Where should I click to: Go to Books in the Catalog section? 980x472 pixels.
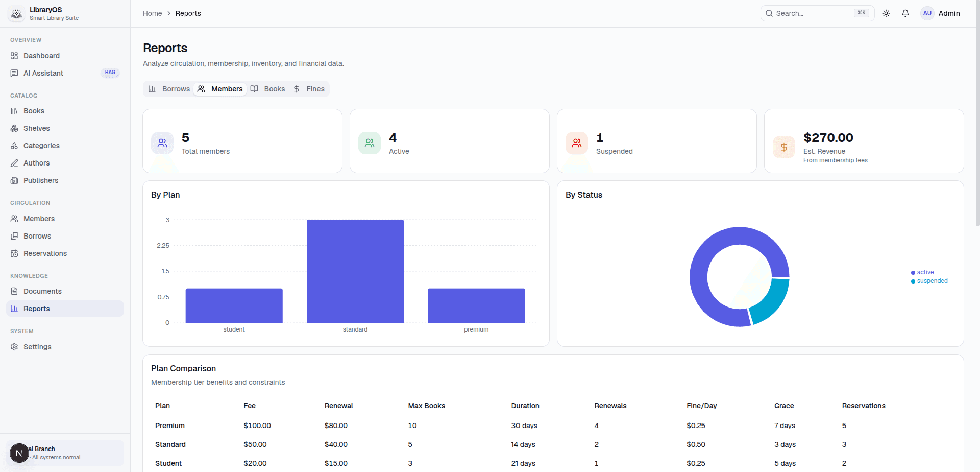pos(65,111)
